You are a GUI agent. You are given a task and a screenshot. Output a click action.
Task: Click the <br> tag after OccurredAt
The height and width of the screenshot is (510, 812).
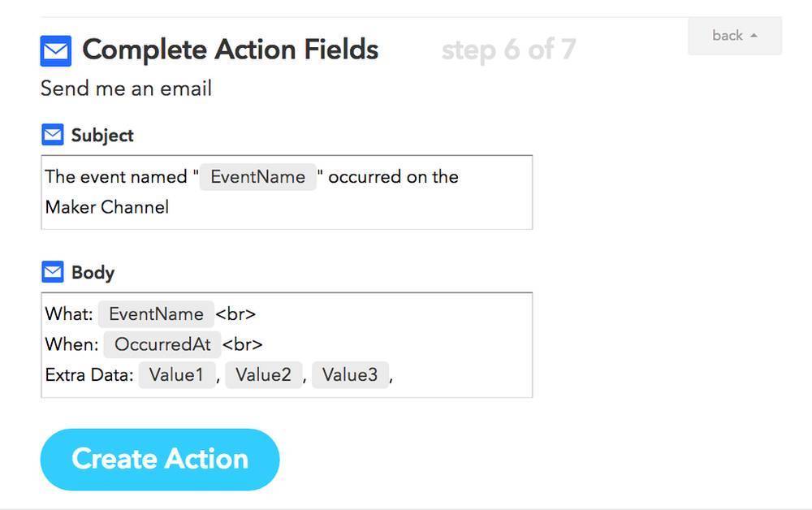tap(243, 344)
